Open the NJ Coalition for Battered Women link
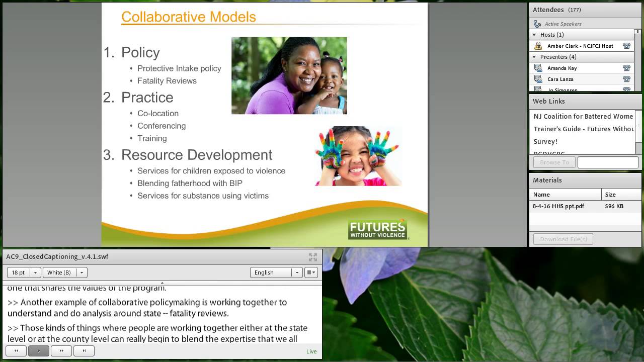This screenshot has height=362, width=644. tap(583, 116)
